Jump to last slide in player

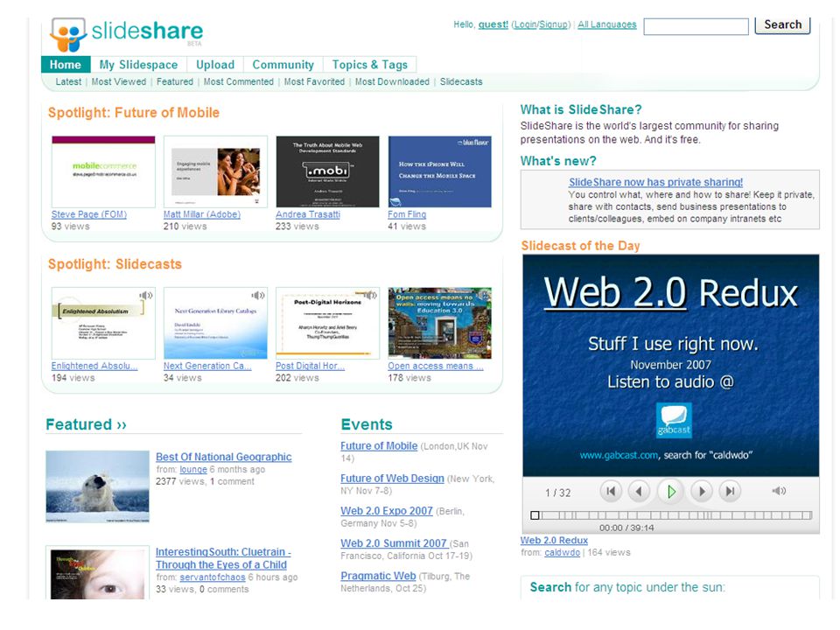(x=730, y=491)
